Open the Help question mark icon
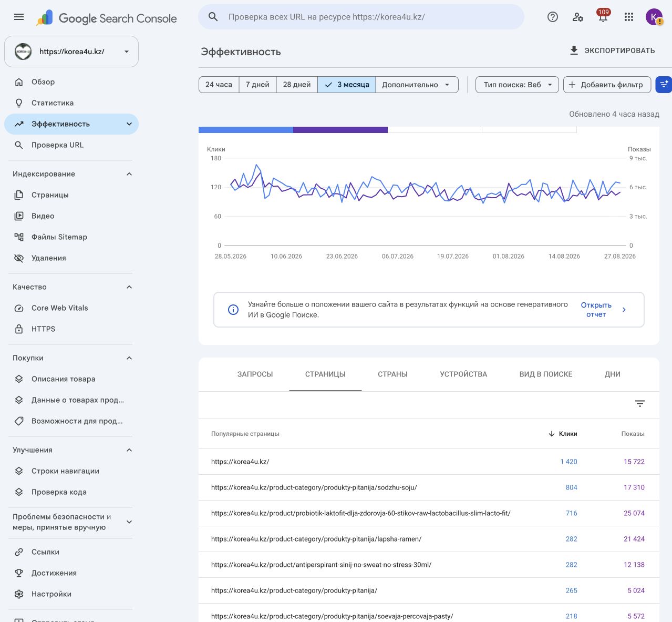The width and height of the screenshot is (672, 622). click(x=553, y=17)
